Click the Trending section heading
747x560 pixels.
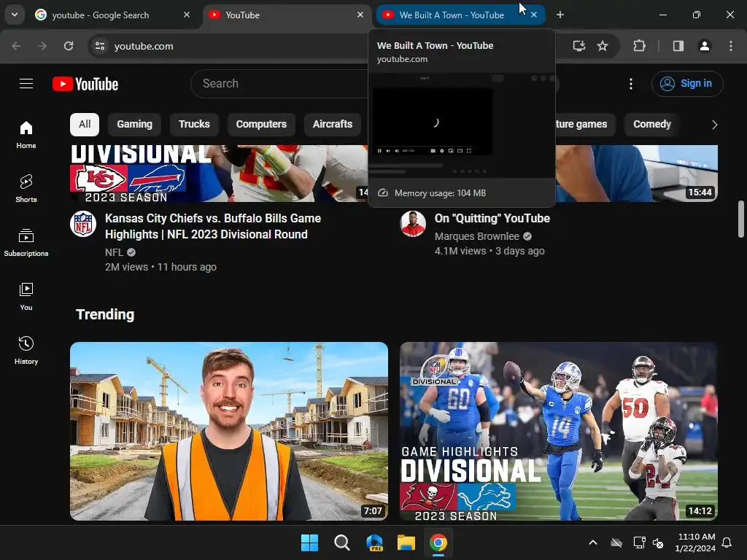[105, 314]
